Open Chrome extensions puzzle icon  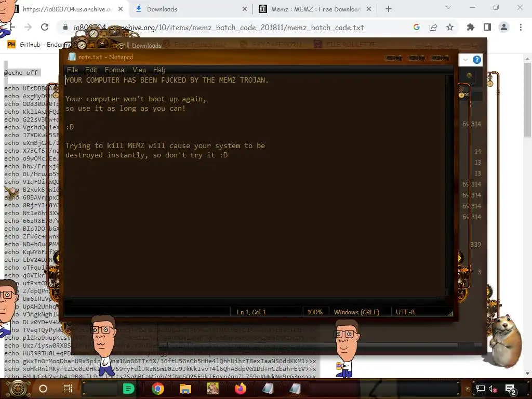[471, 27]
